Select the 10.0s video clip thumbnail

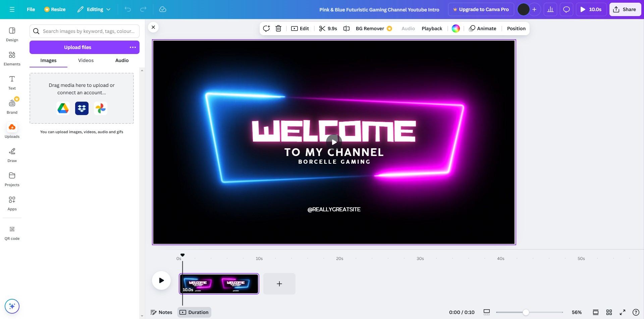pos(219,284)
